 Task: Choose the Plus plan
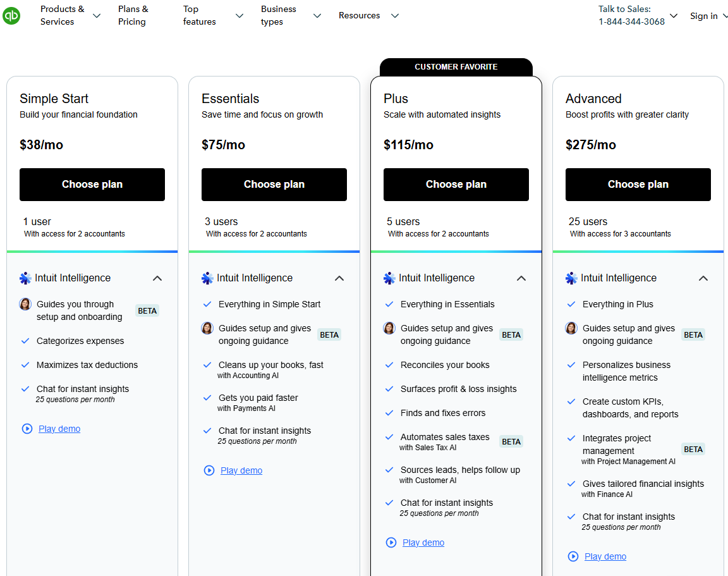(x=456, y=185)
